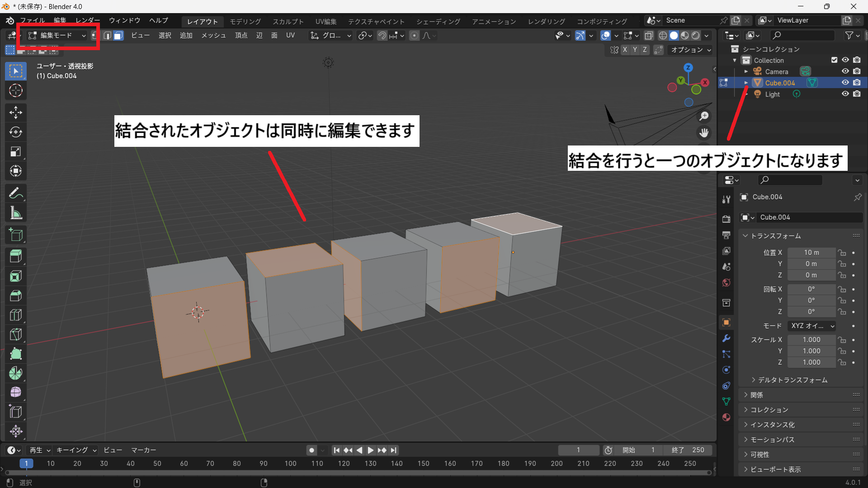Image resolution: width=868 pixels, height=488 pixels.
Task: Hide Cube.004 in viewport with eye icon
Action: pyautogui.click(x=845, y=83)
